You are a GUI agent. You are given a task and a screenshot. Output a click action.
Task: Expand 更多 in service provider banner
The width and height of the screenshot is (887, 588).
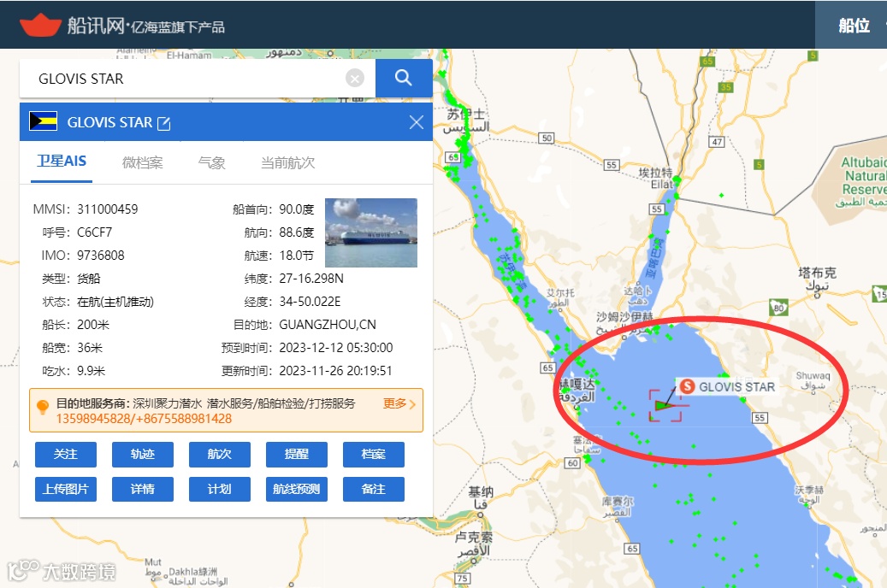399,403
